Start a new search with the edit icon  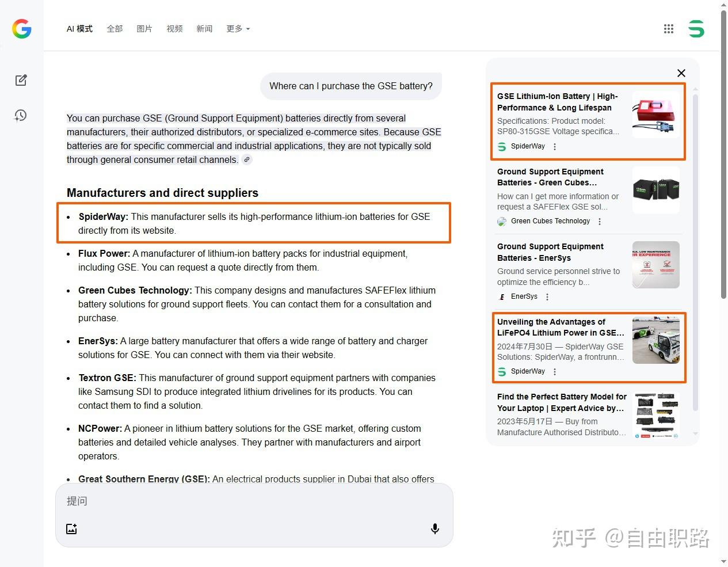click(21, 80)
